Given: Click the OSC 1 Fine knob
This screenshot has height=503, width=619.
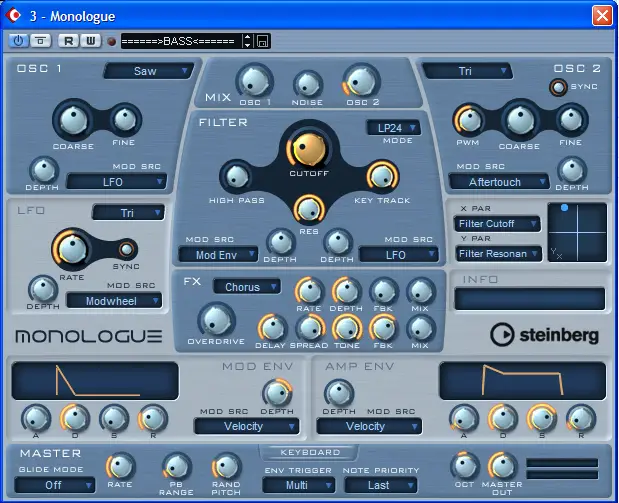Looking at the screenshot, I should pos(125,119).
